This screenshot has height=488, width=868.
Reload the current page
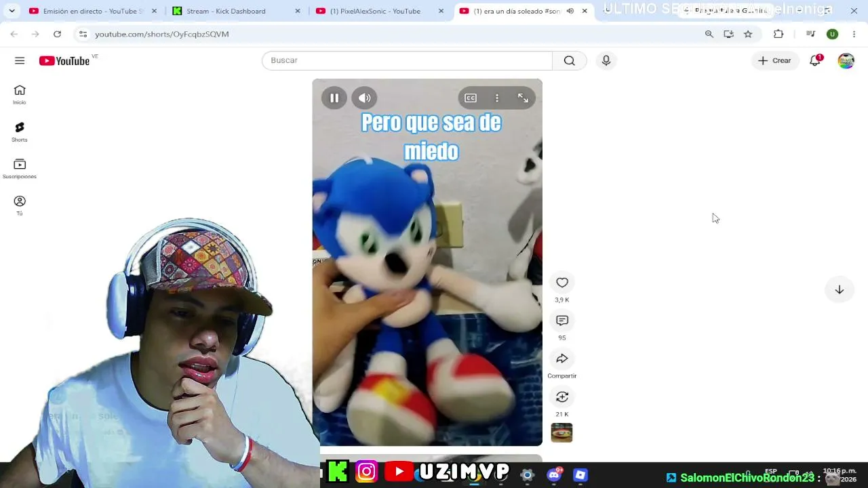click(x=57, y=34)
